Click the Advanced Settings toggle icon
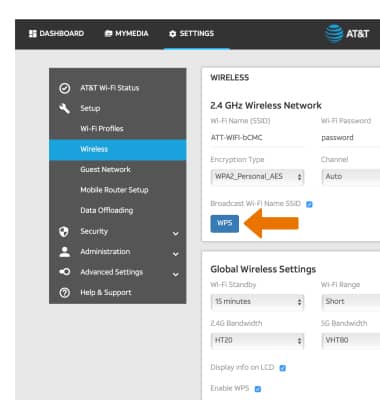 point(64,272)
